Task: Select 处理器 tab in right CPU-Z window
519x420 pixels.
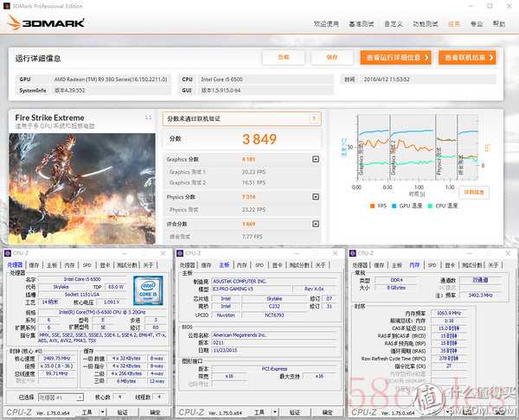Action: click(x=360, y=265)
